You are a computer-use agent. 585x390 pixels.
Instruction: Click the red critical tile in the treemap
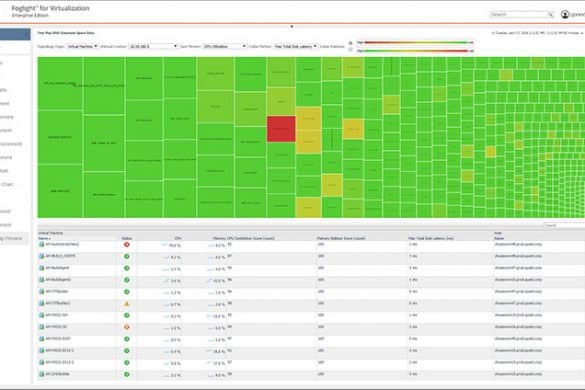click(281, 129)
